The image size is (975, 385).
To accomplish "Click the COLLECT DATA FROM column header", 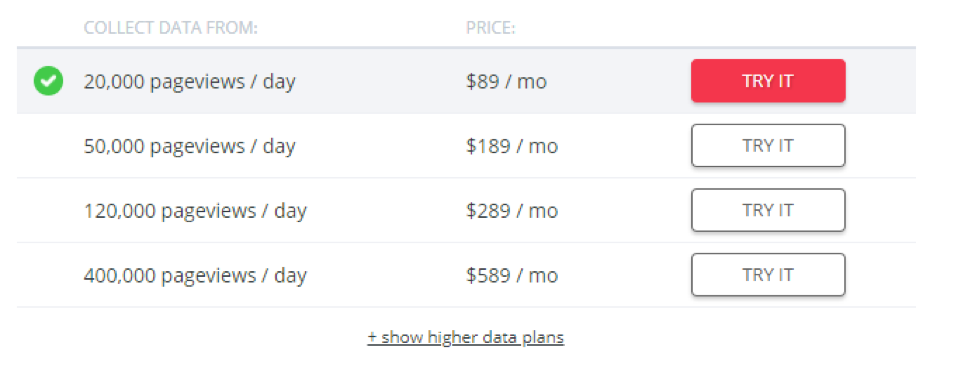I will [170, 28].
